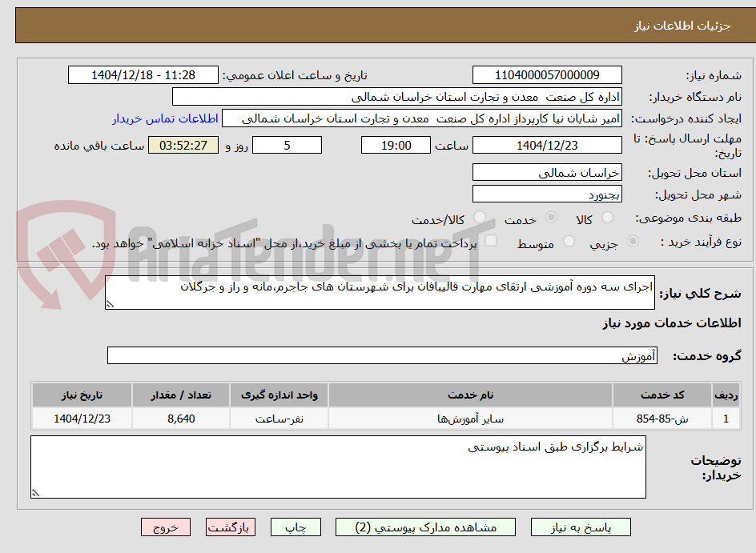
Task: Click the announcement date field 1404/12/18 - 11:28
Action: click(x=143, y=75)
